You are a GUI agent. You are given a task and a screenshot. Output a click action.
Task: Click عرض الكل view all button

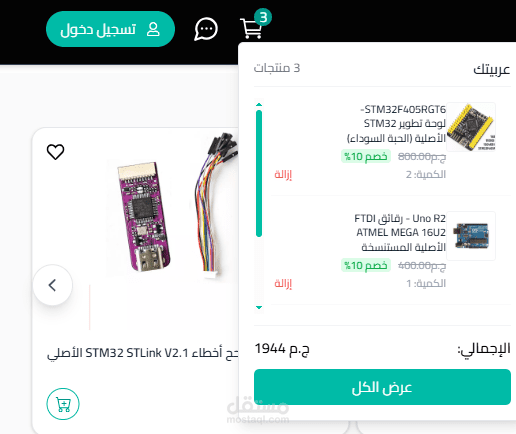[x=382, y=387]
